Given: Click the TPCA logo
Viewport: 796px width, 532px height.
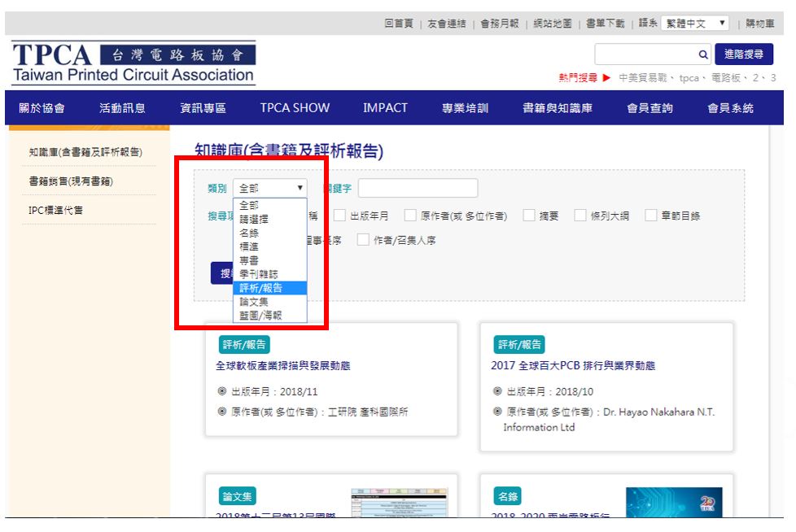Looking at the screenshot, I should [x=133, y=63].
